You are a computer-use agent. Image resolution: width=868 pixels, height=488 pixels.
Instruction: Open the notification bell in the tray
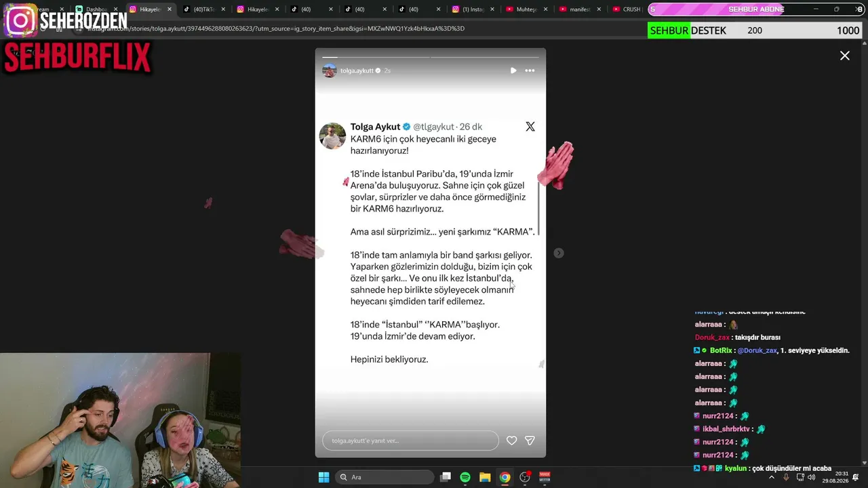click(856, 477)
